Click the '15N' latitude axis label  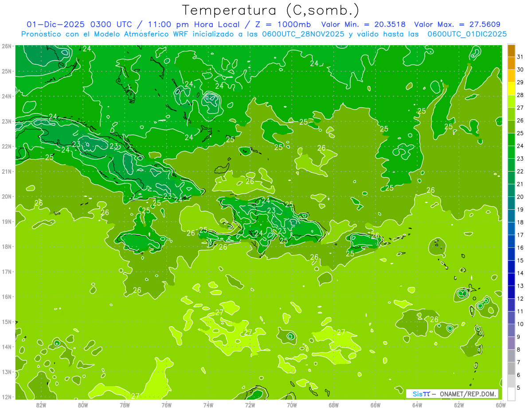[x=6, y=322]
